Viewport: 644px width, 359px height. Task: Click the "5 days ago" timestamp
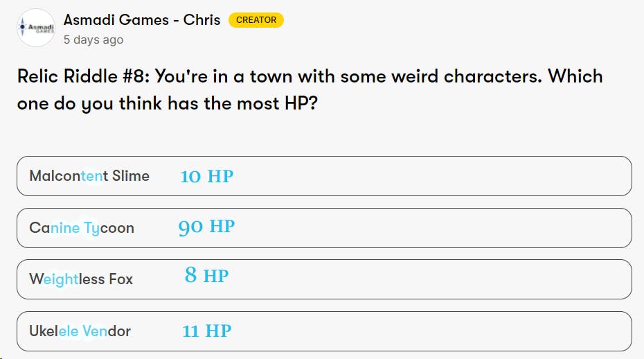[x=93, y=40]
